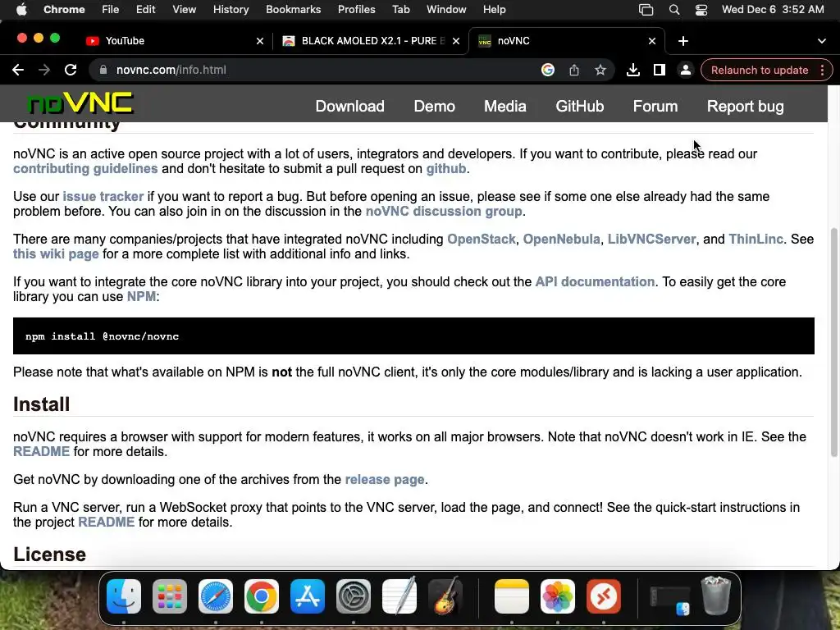
Task: Open the Chrome profile avatar
Action: tap(685, 71)
